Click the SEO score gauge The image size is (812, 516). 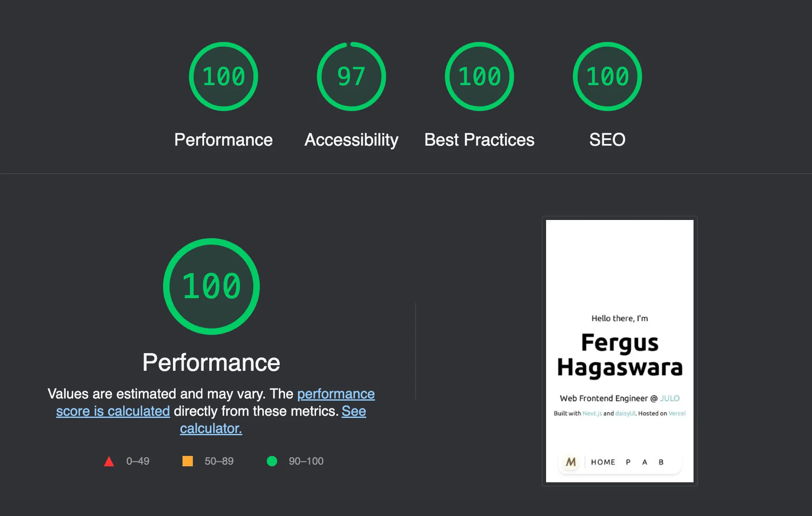pos(607,77)
